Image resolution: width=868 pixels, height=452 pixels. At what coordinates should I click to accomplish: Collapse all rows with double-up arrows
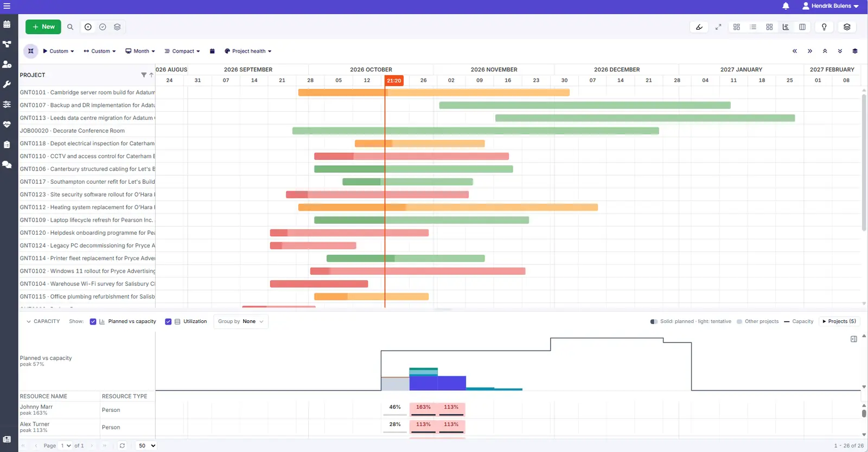(x=825, y=51)
